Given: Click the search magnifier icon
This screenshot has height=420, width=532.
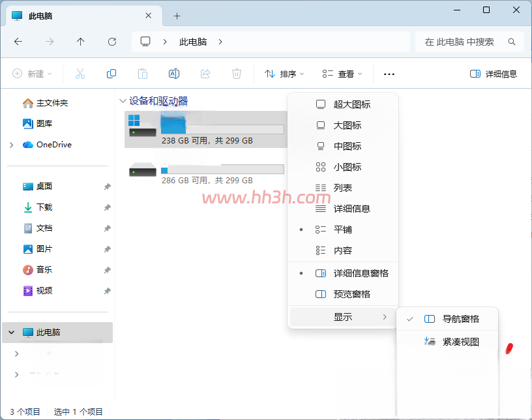Looking at the screenshot, I should pyautogui.click(x=512, y=42).
